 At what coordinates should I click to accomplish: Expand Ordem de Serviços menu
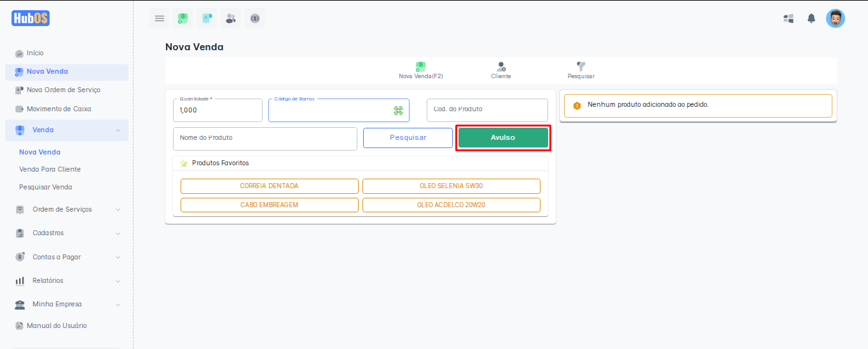coord(118,210)
